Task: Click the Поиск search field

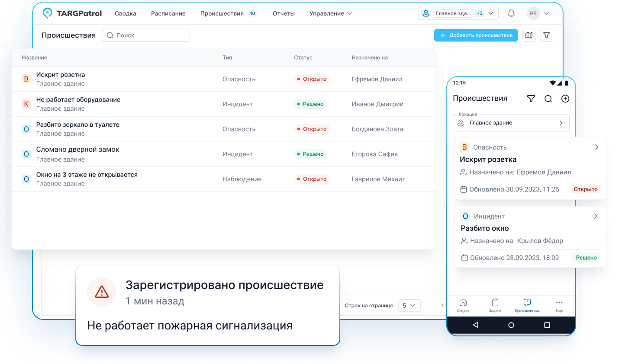Action: (x=146, y=35)
